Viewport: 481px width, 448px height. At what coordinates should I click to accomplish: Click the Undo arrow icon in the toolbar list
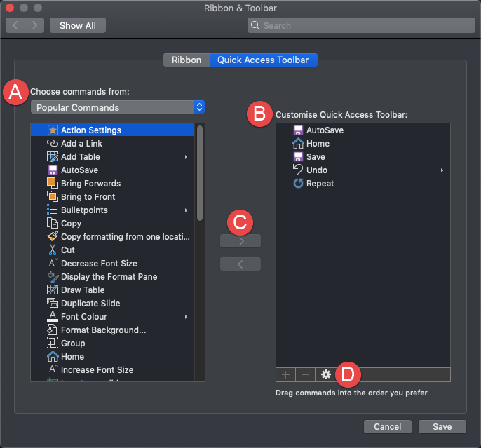click(298, 170)
